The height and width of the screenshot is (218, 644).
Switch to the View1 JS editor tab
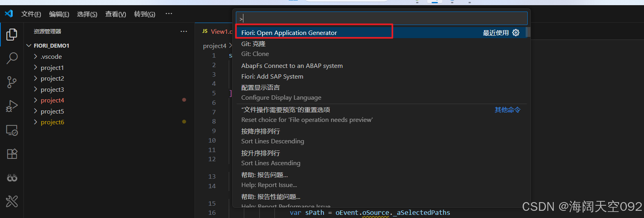pyautogui.click(x=218, y=31)
